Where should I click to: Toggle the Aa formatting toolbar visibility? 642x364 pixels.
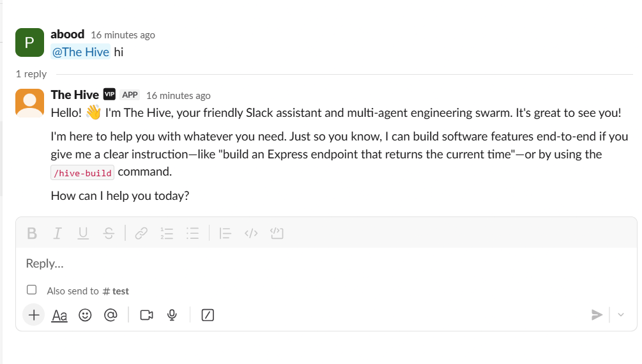pyautogui.click(x=59, y=315)
